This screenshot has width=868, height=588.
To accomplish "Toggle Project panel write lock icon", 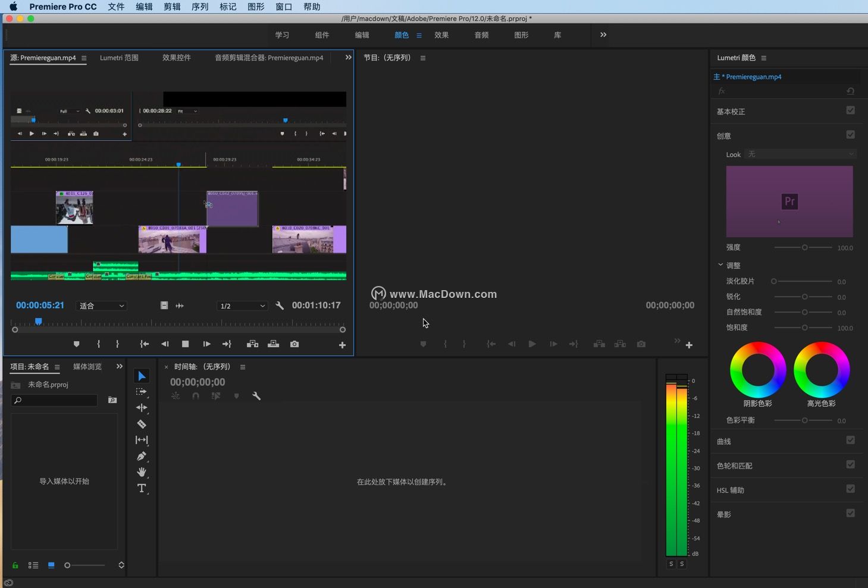I will point(15,565).
